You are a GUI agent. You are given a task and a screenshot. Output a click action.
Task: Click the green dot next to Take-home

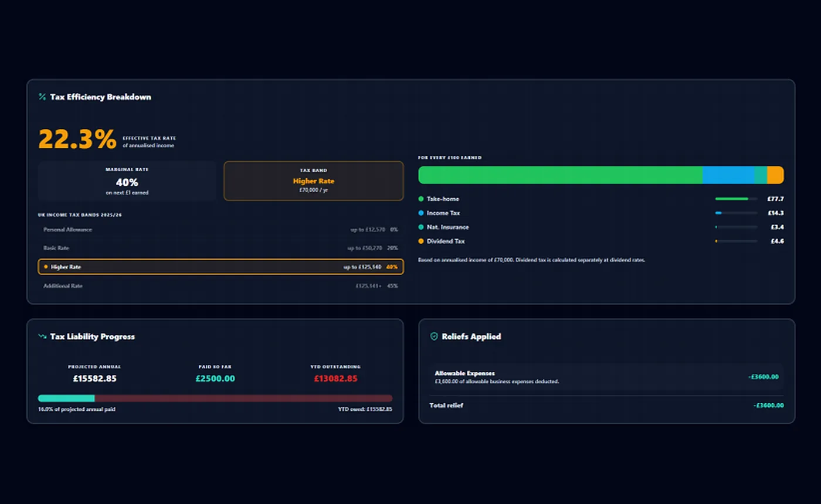click(x=421, y=199)
